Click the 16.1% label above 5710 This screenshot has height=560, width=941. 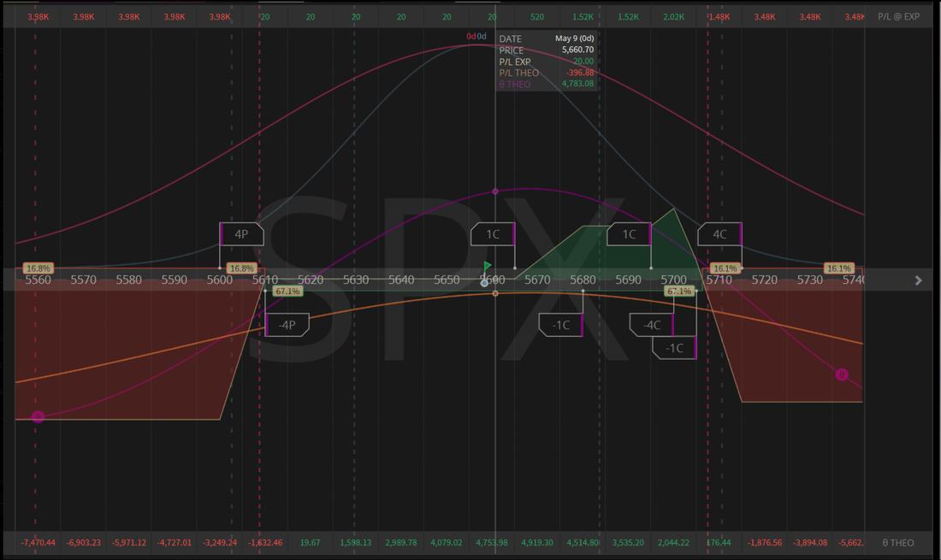click(725, 268)
